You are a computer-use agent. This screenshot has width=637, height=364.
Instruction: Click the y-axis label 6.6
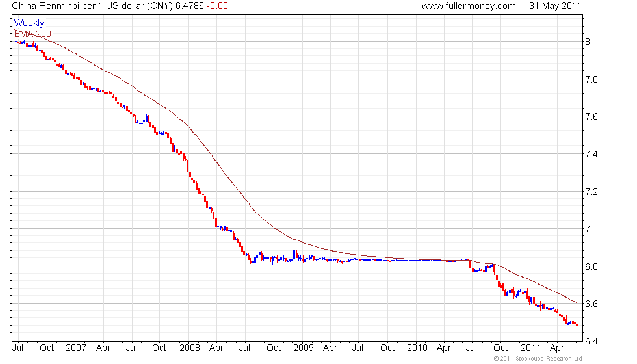pyautogui.click(x=591, y=304)
